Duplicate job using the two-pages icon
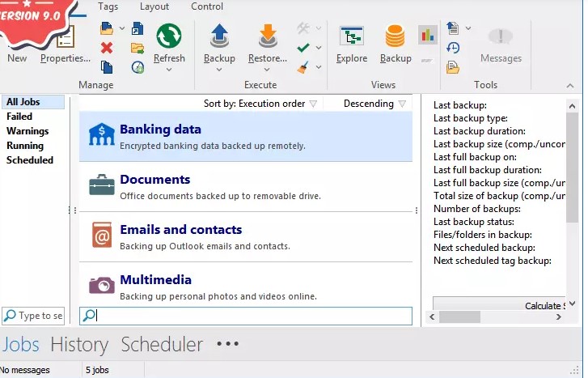This screenshot has width=588, height=378. 107,67
